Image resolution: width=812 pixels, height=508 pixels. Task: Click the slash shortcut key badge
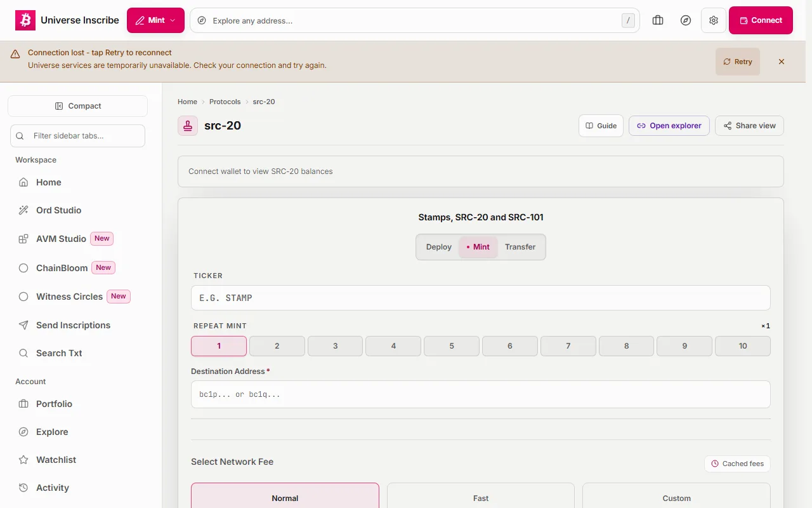tap(628, 20)
